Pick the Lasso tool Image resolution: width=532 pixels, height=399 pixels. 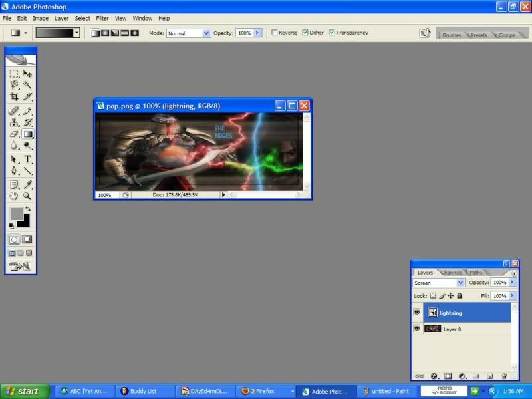click(x=14, y=85)
